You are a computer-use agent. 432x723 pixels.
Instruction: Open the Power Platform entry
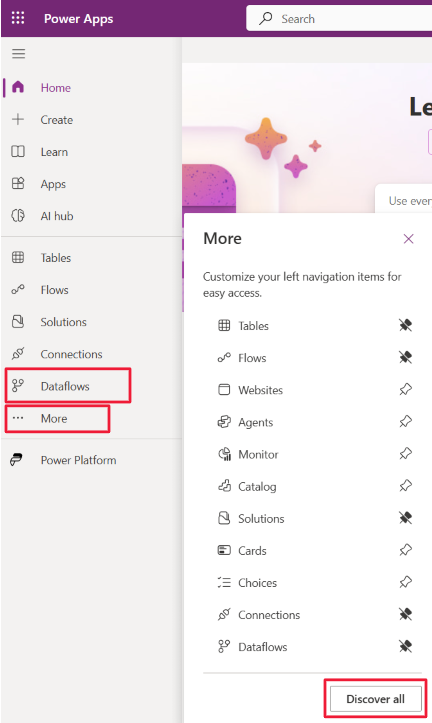click(78, 460)
